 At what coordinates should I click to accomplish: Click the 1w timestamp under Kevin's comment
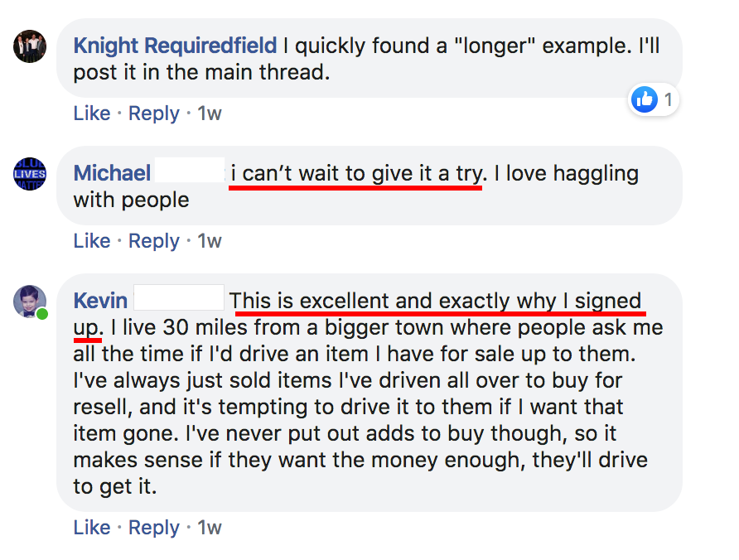[210, 528]
